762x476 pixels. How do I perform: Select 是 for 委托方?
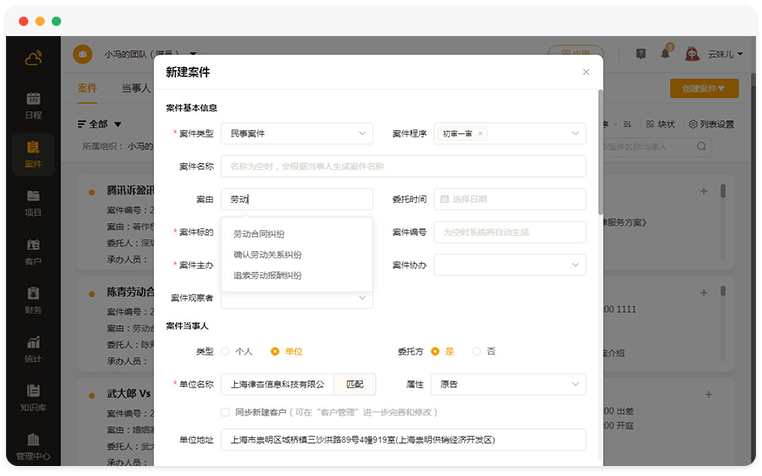tap(435, 351)
